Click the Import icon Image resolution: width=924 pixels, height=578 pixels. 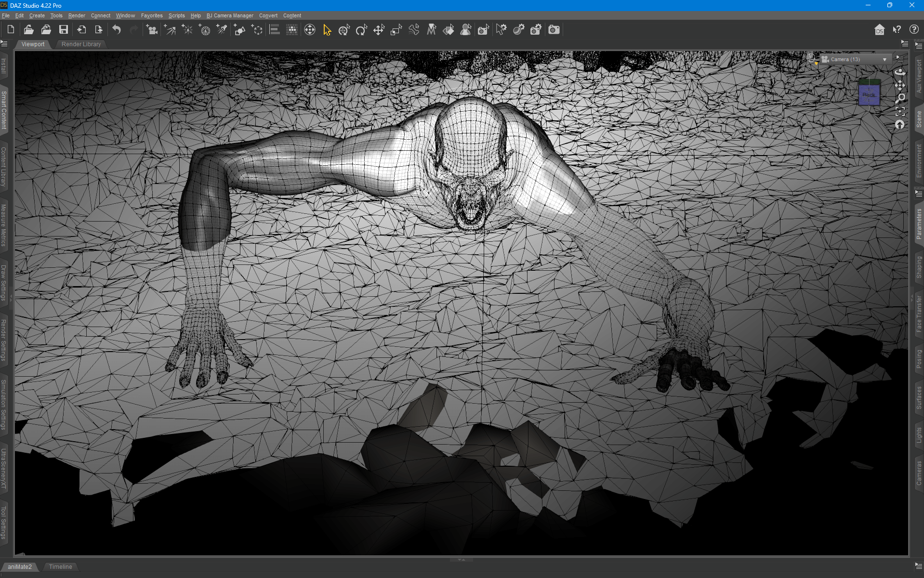[x=81, y=30]
